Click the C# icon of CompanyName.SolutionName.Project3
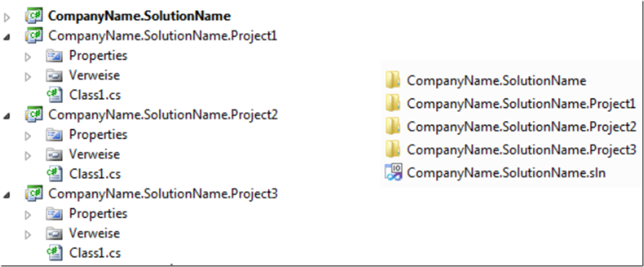 point(34,194)
